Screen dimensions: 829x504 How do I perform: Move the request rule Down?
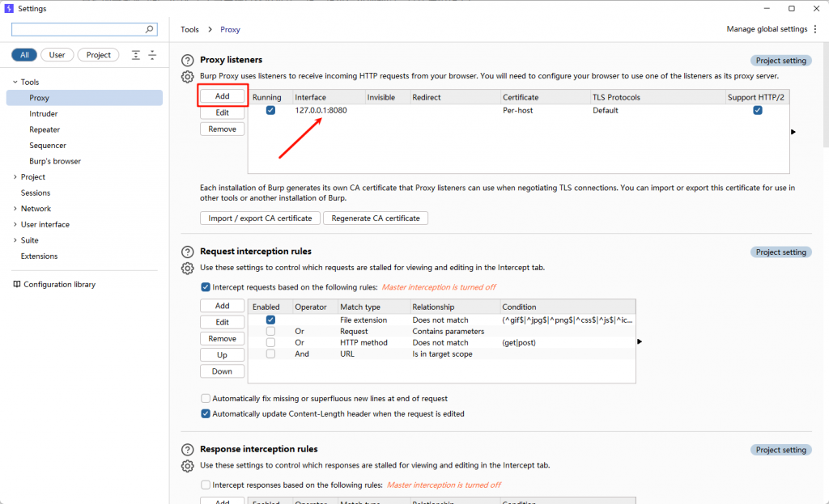(x=222, y=371)
